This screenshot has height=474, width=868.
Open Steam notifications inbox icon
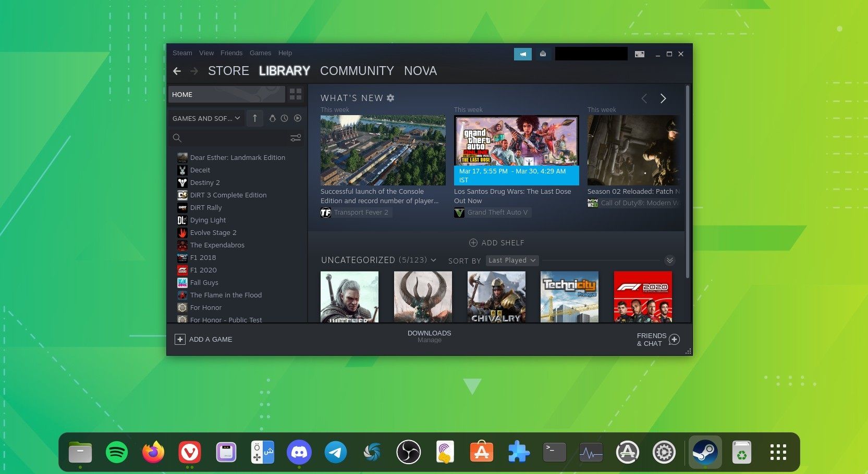click(543, 54)
